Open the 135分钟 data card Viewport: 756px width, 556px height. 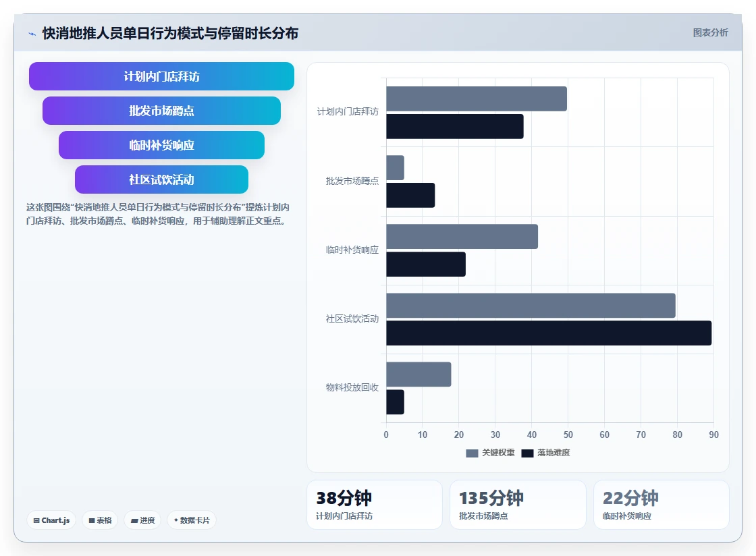pos(518,505)
